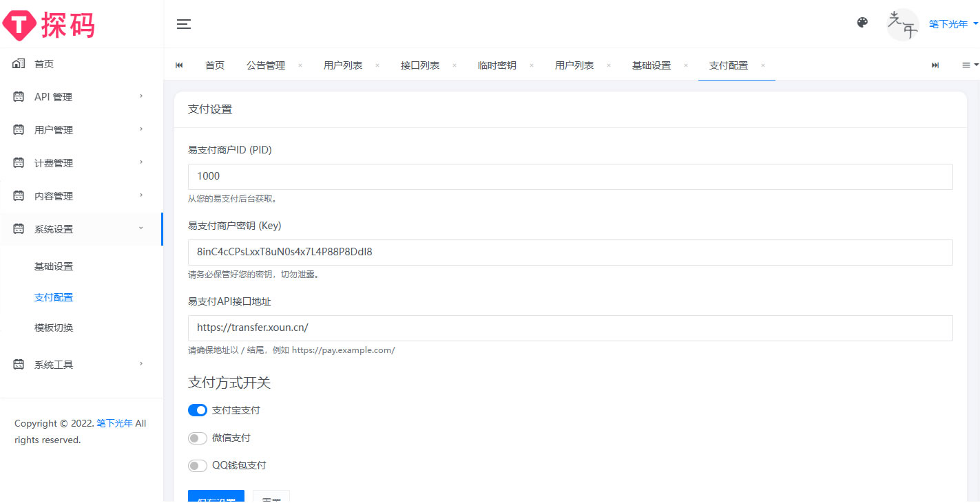Open 模板切换 in the sidebar
The width and height of the screenshot is (980, 503).
54,328
